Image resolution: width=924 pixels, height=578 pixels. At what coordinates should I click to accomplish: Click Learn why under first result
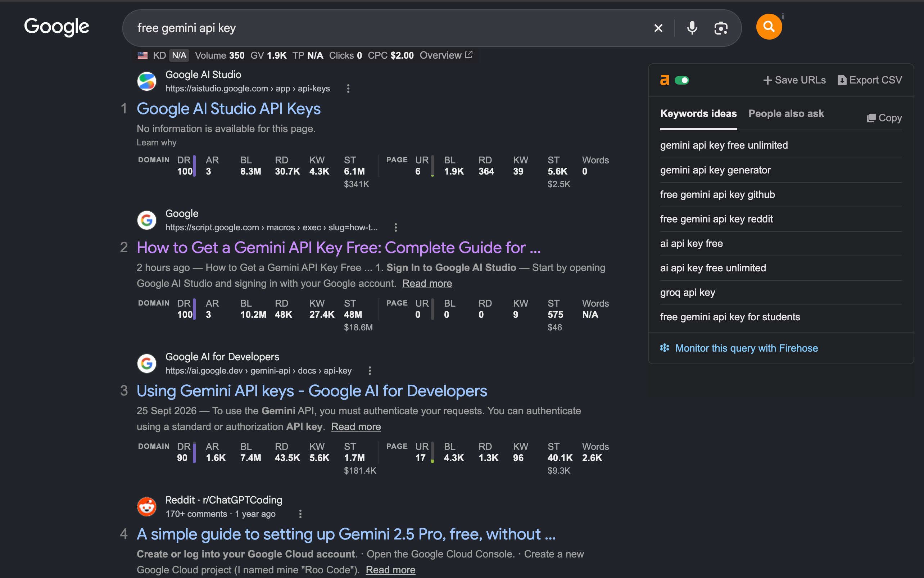tap(157, 143)
